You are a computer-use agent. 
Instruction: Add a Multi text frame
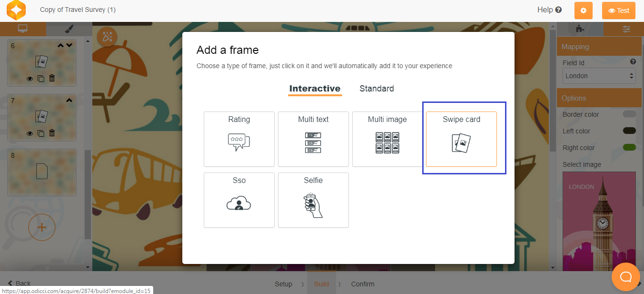313,139
